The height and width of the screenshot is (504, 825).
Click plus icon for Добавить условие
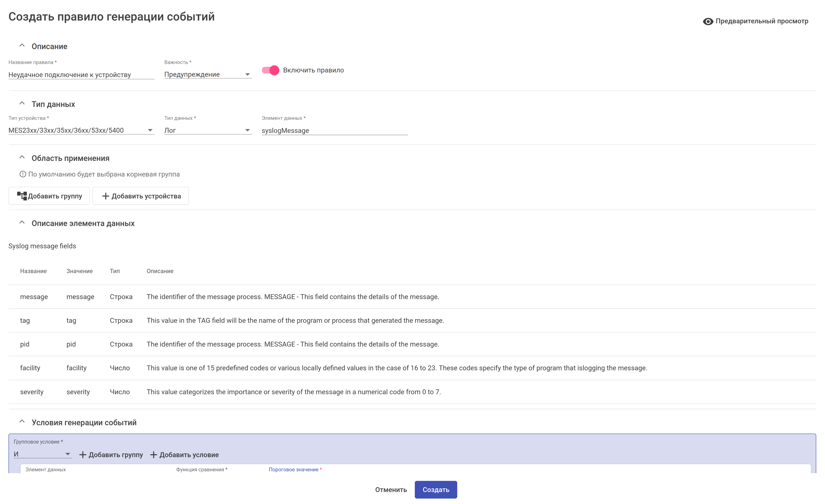(153, 455)
